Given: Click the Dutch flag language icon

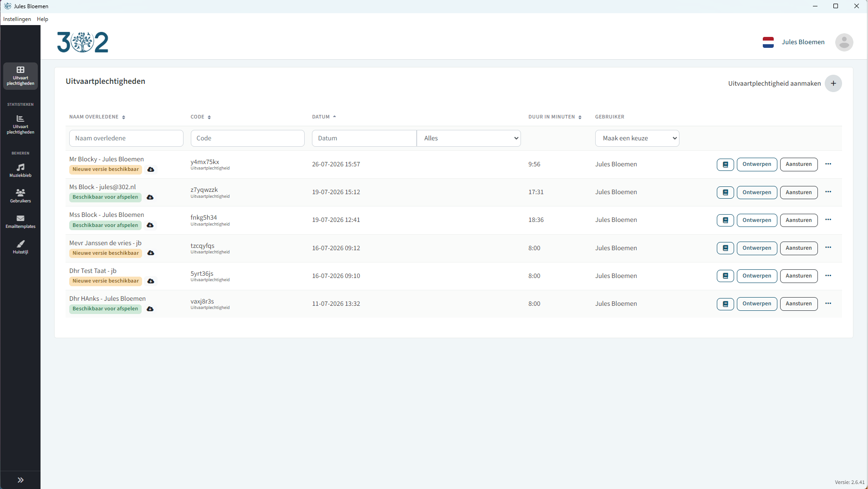Looking at the screenshot, I should pos(768,42).
